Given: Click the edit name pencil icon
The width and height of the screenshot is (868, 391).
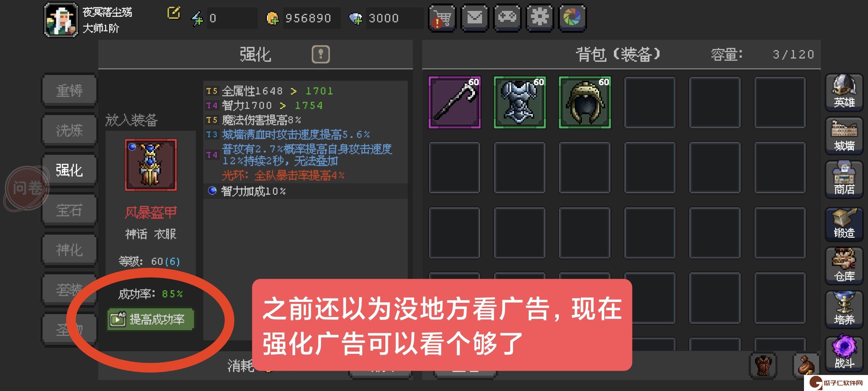Looking at the screenshot, I should point(174,13).
